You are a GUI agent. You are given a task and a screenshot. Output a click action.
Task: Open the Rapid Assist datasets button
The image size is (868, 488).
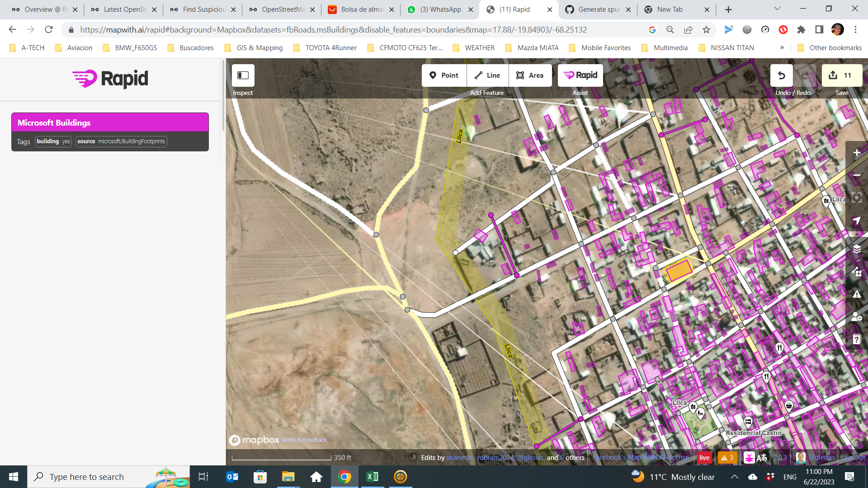coord(580,75)
